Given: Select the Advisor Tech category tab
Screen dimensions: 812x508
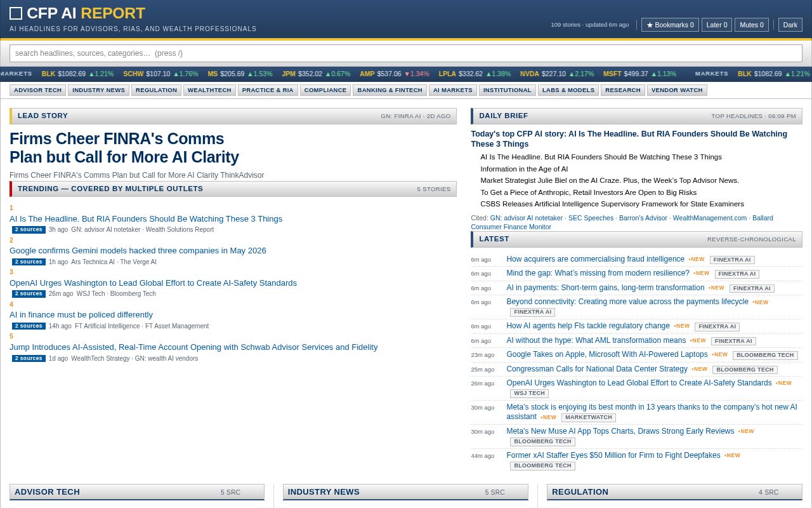Looking at the screenshot, I should 38,90.
